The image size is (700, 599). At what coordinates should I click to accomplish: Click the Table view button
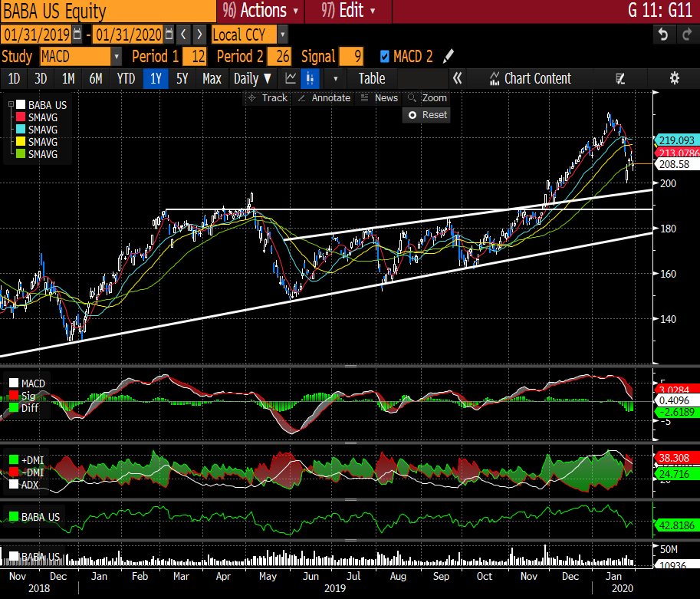tap(372, 78)
